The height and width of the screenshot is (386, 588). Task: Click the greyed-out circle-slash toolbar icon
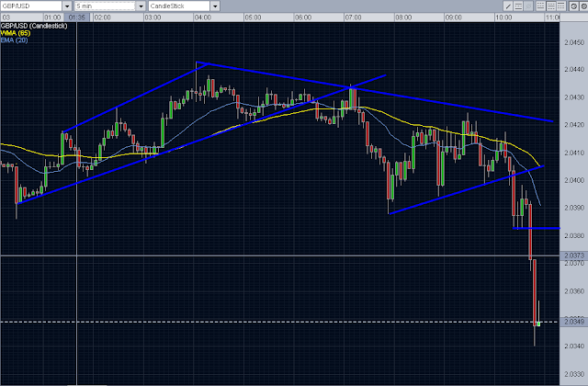528,6
